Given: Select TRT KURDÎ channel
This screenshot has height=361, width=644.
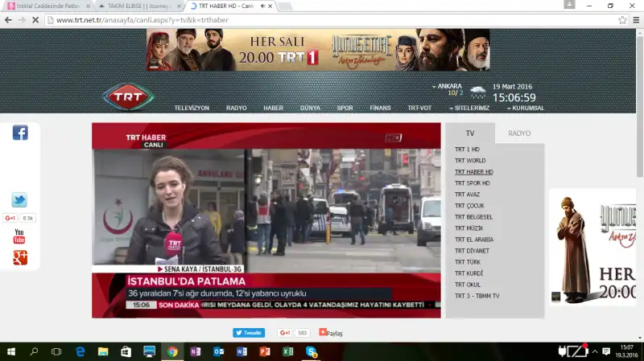Looking at the screenshot, I should pyautogui.click(x=469, y=273).
